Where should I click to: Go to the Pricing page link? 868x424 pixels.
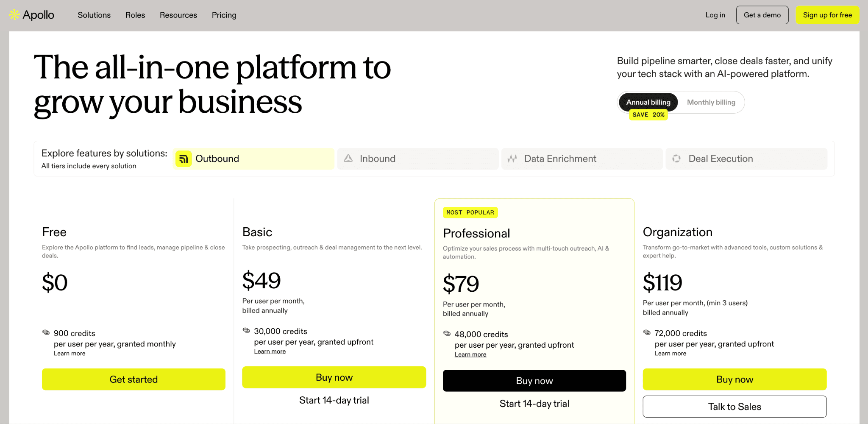pyautogui.click(x=224, y=15)
